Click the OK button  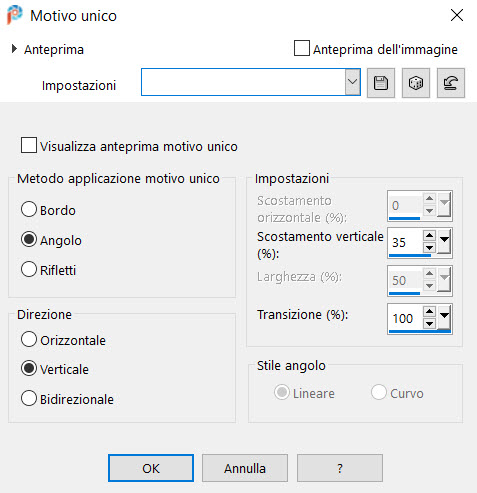[x=151, y=468]
